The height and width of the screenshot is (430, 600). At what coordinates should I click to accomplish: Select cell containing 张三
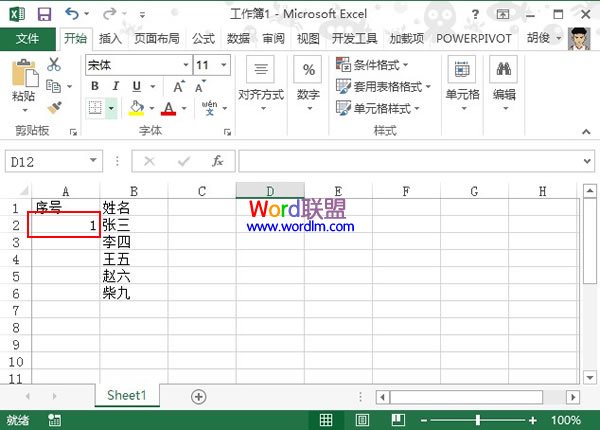click(134, 225)
